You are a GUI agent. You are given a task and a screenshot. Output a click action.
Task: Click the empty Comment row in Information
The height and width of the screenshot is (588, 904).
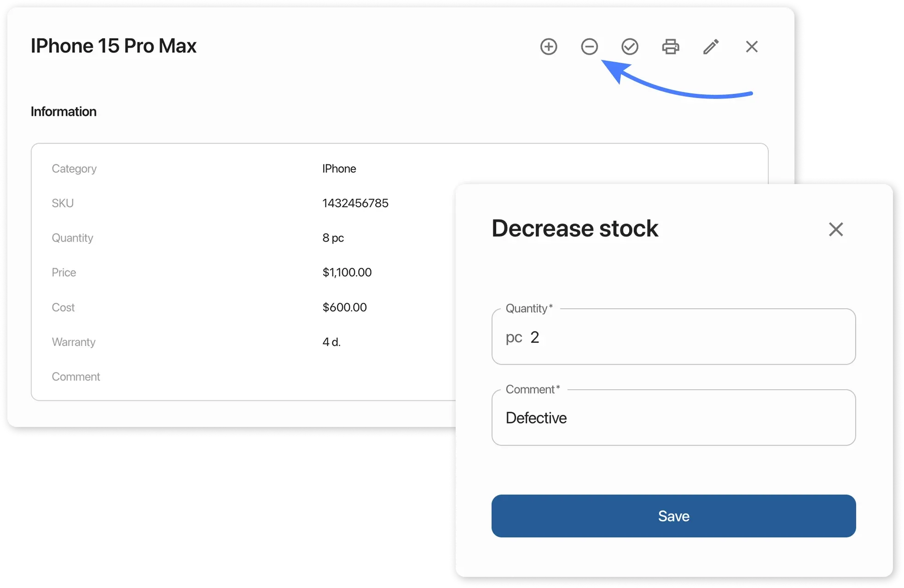[x=76, y=376]
